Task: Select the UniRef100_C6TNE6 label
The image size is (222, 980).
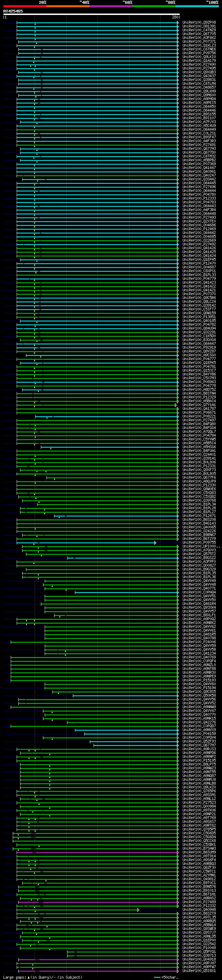Action: (199, 49)
